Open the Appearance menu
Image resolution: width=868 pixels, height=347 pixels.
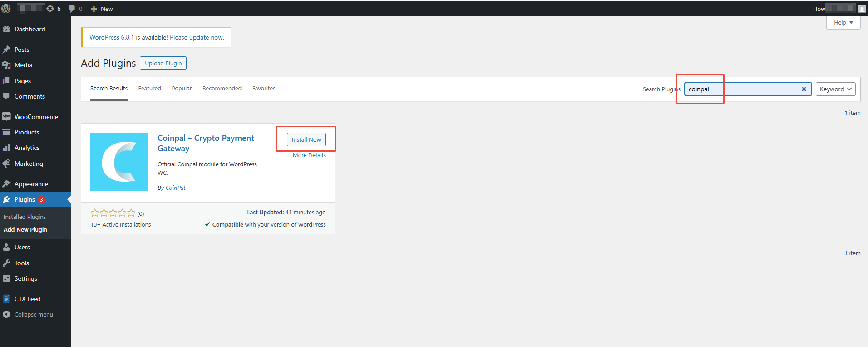(31, 184)
